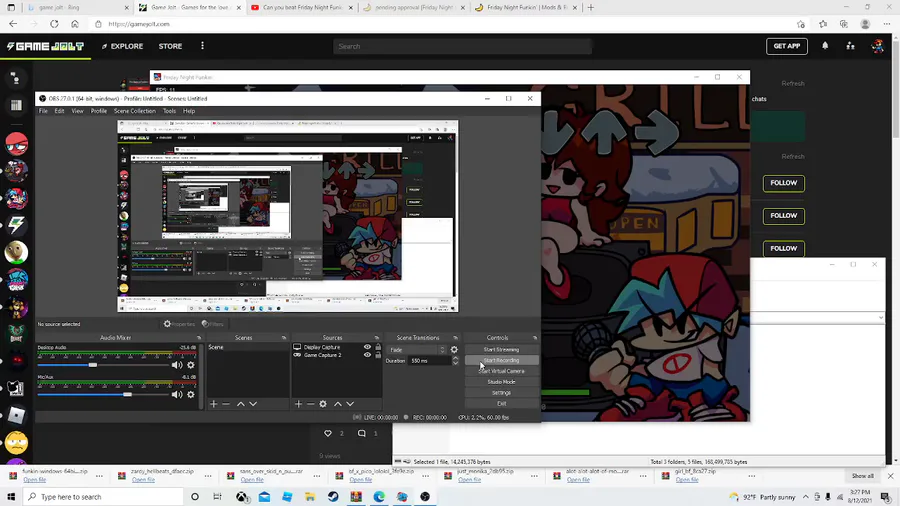The height and width of the screenshot is (506, 900).
Task: Open Game Jolt more options three-dots menu
Action: tap(203, 46)
